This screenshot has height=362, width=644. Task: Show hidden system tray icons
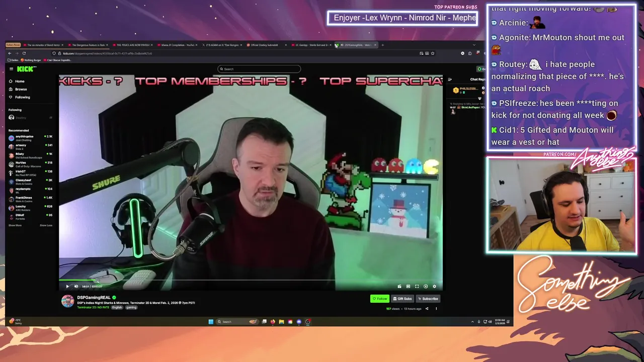(472, 322)
